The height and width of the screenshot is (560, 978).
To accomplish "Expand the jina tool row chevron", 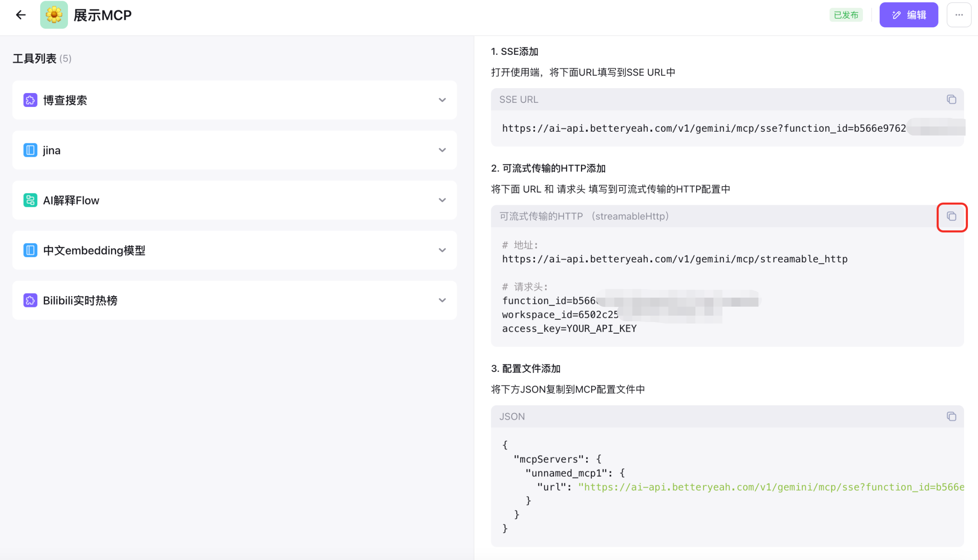I will click(442, 151).
